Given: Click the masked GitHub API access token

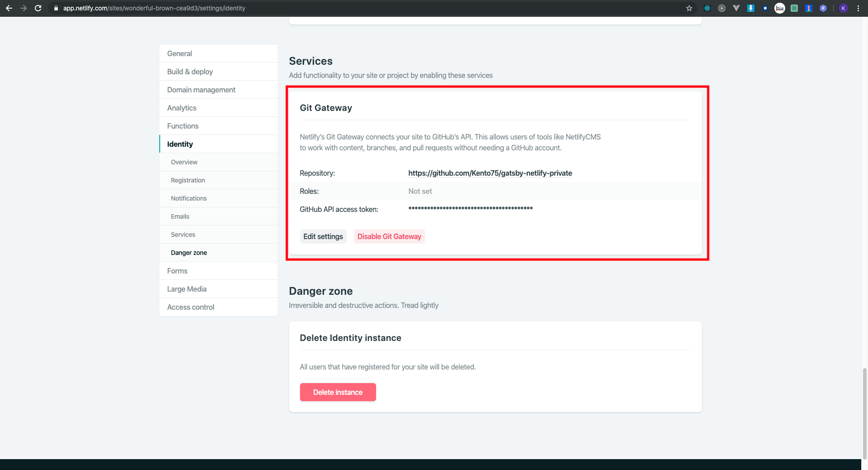Looking at the screenshot, I should pos(471,209).
